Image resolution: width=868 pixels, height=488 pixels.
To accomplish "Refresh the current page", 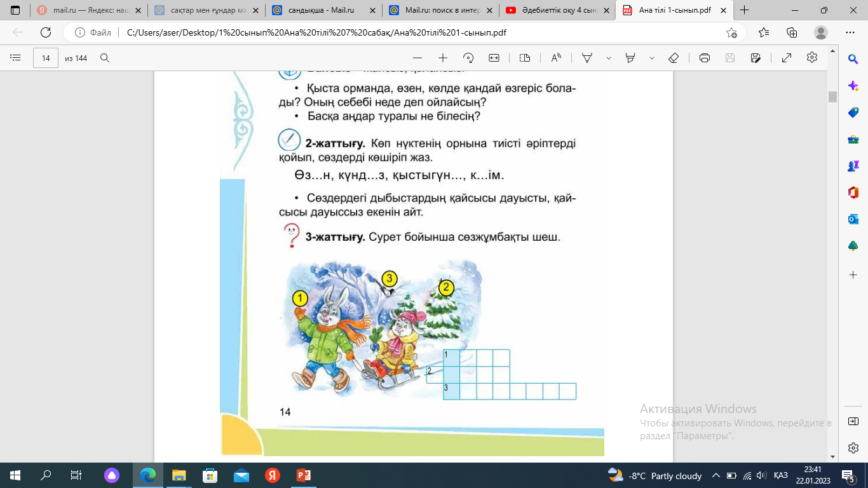I will coord(46,33).
